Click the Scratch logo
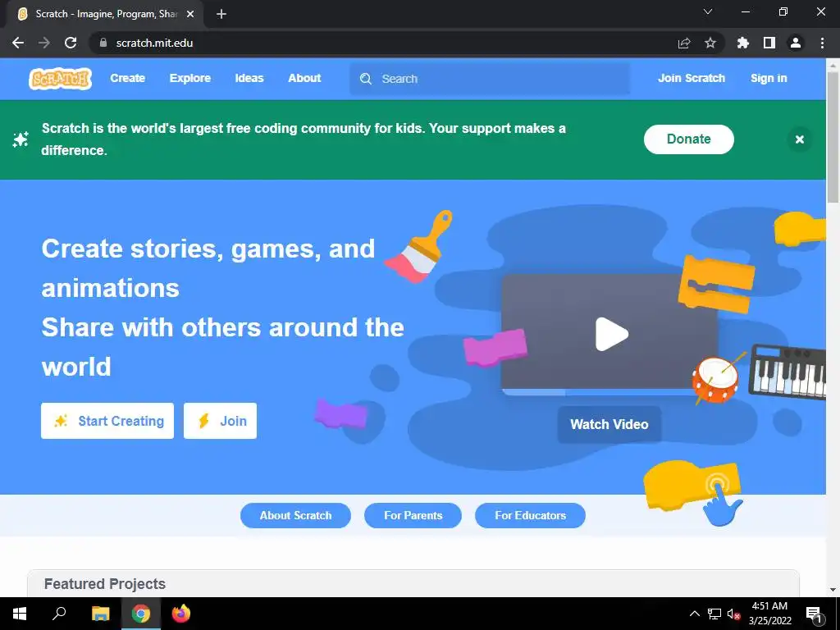Viewport: 840px width, 630px height. pyautogui.click(x=60, y=79)
